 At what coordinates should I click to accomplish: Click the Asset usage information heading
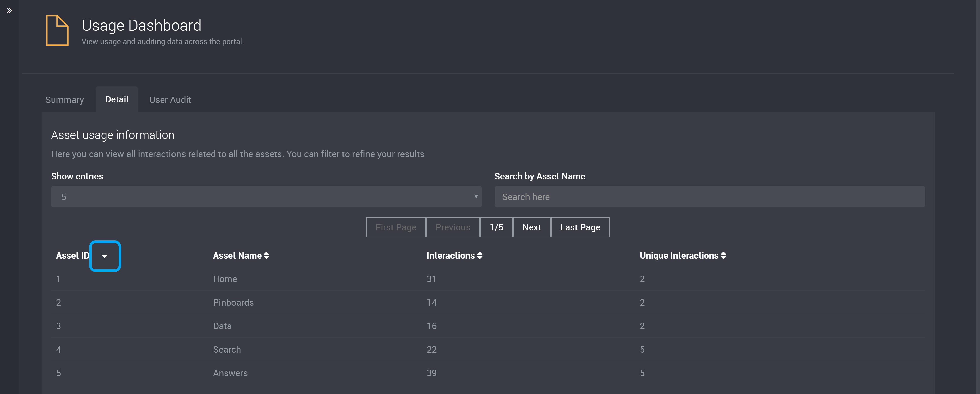click(x=113, y=135)
